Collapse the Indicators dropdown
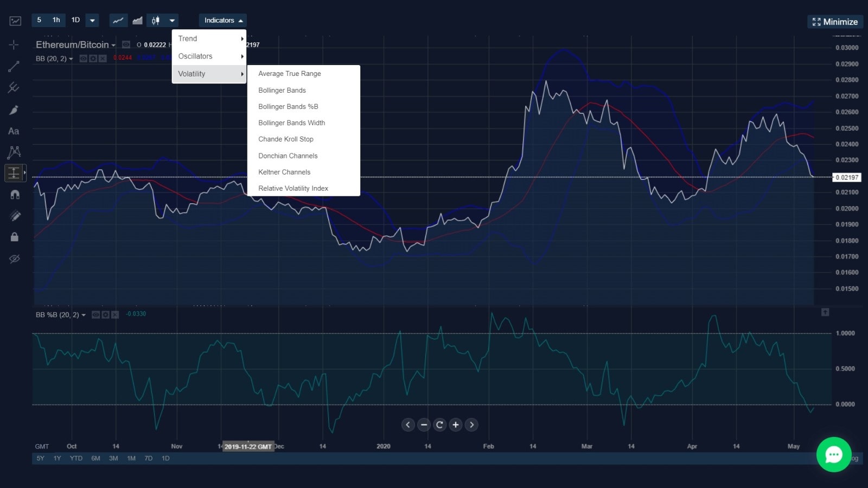The width and height of the screenshot is (868, 488). (223, 21)
